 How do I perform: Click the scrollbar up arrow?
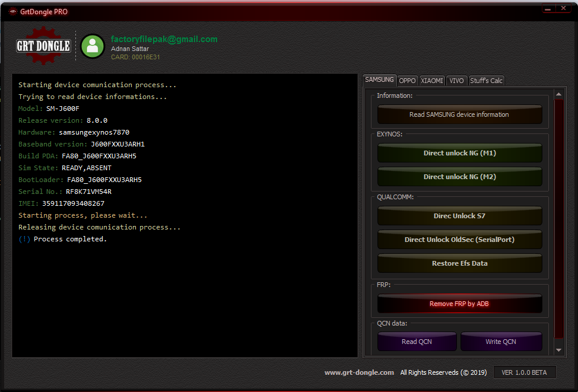[x=559, y=94]
